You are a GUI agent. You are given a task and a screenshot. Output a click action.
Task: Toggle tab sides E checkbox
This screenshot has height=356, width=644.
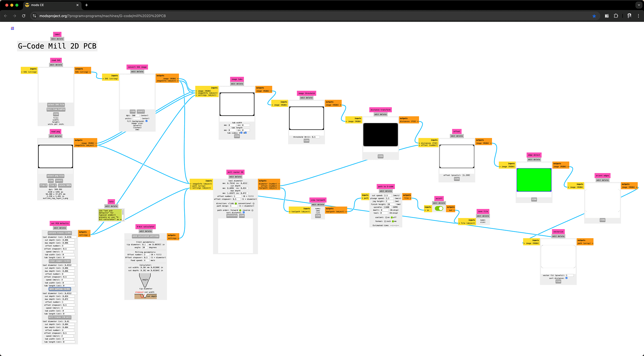pyautogui.click(x=241, y=133)
